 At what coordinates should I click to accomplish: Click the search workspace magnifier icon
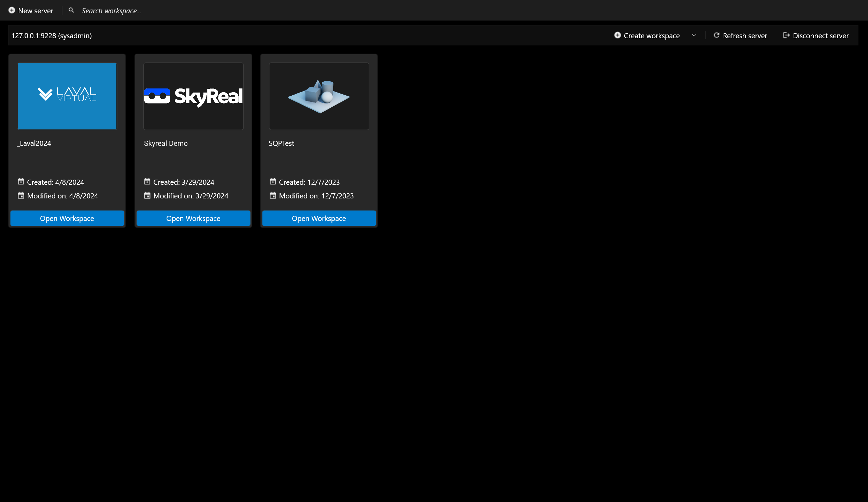(71, 10)
